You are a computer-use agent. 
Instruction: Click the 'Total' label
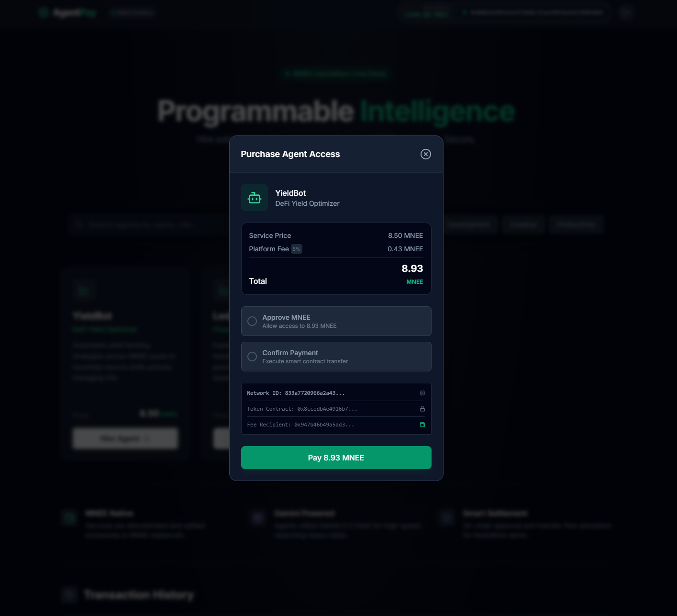[x=258, y=281]
